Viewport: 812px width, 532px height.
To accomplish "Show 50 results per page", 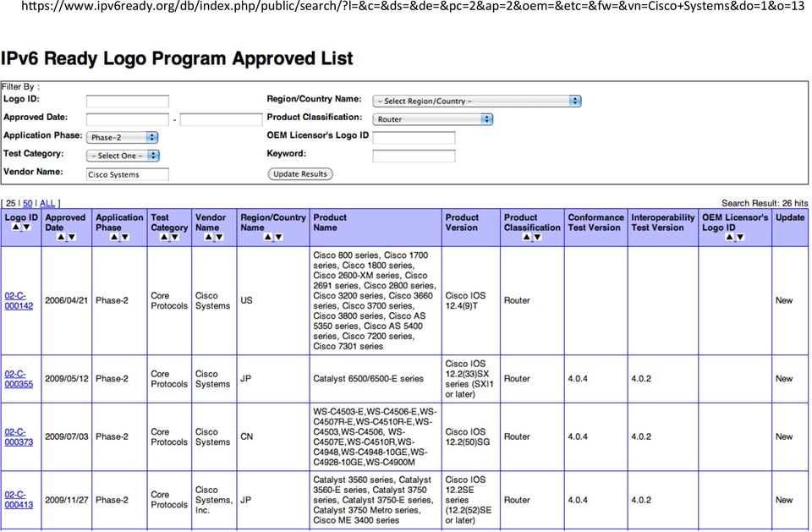I will pos(27,204).
